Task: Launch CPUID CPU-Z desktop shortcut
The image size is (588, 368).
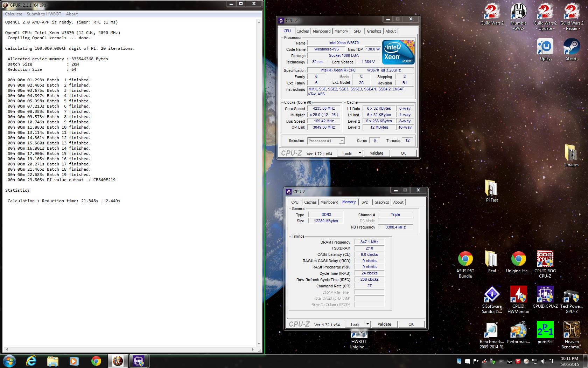Action: pyautogui.click(x=545, y=297)
